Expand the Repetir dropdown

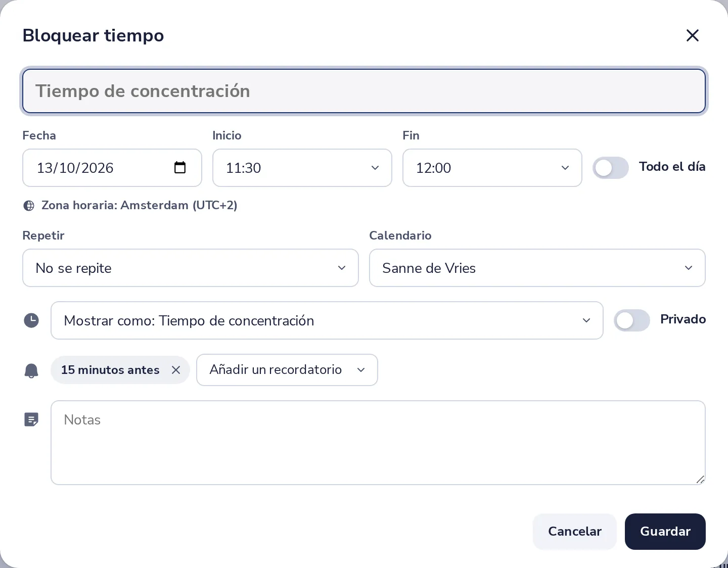[191, 268]
